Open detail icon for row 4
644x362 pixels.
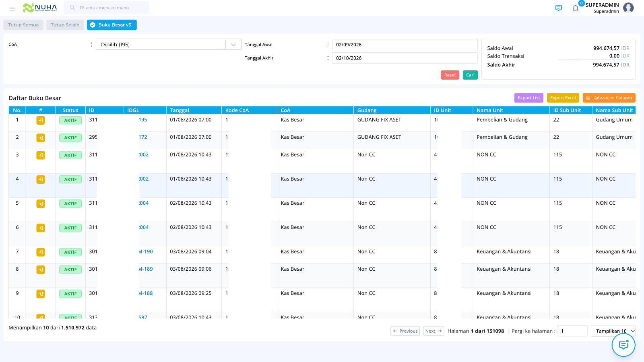click(x=41, y=179)
